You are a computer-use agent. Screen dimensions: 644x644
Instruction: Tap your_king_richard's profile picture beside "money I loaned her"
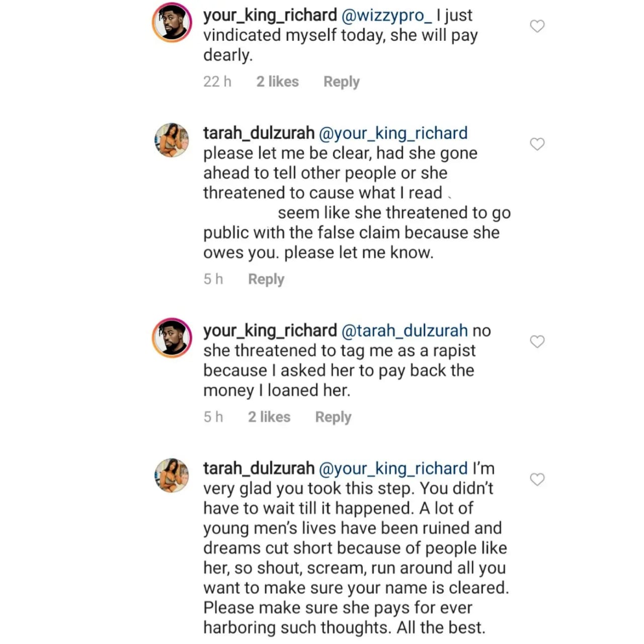172,338
